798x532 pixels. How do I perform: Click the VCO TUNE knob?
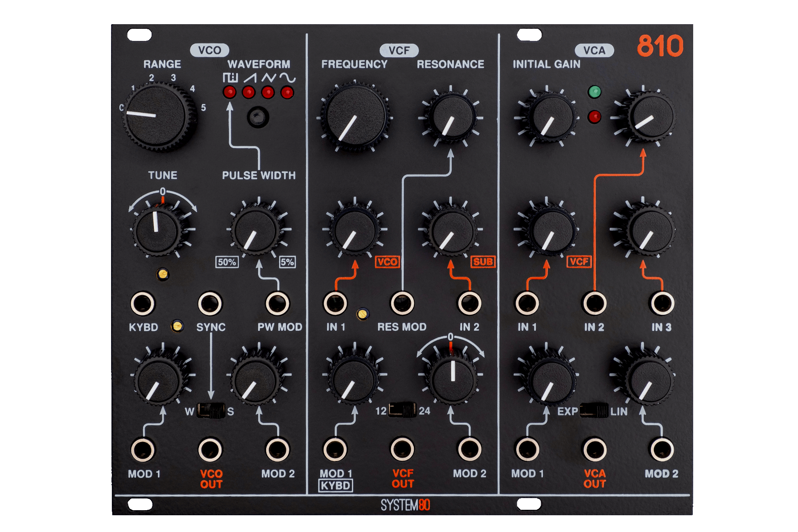157,231
